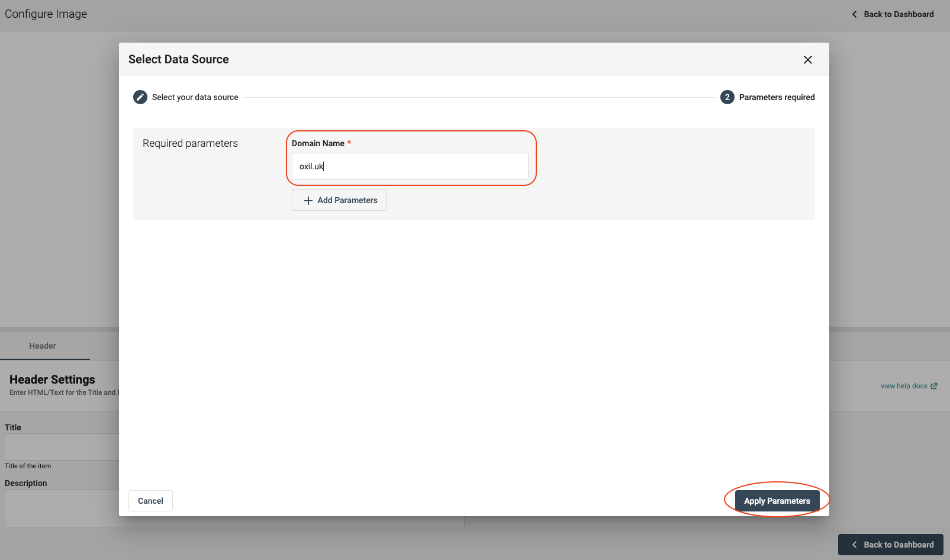
Task: Click the pencil icon for step one
Action: point(140,97)
